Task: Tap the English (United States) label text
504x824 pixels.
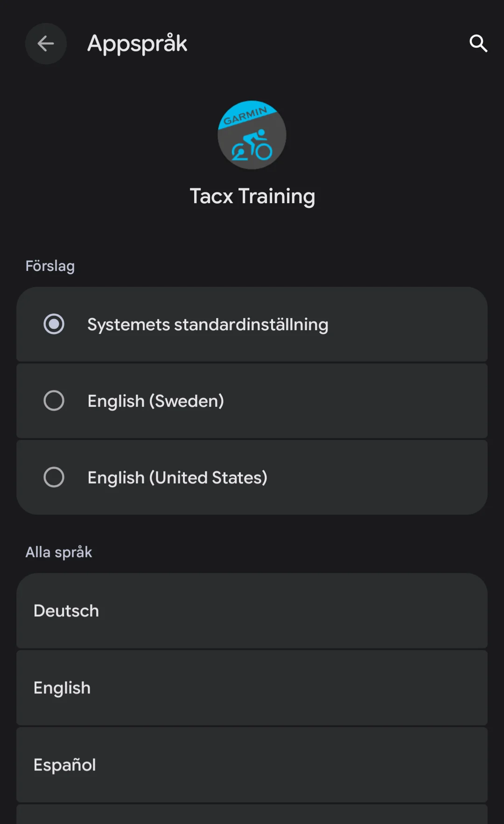Action: point(177,478)
